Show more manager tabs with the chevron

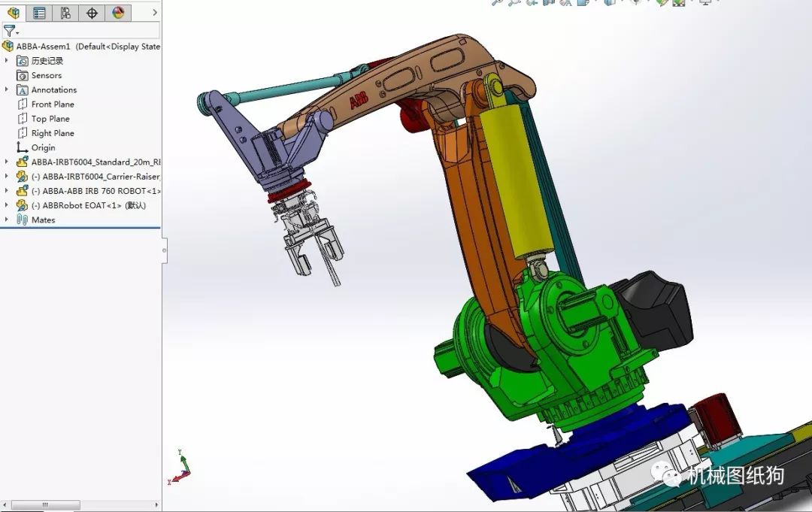point(154,13)
